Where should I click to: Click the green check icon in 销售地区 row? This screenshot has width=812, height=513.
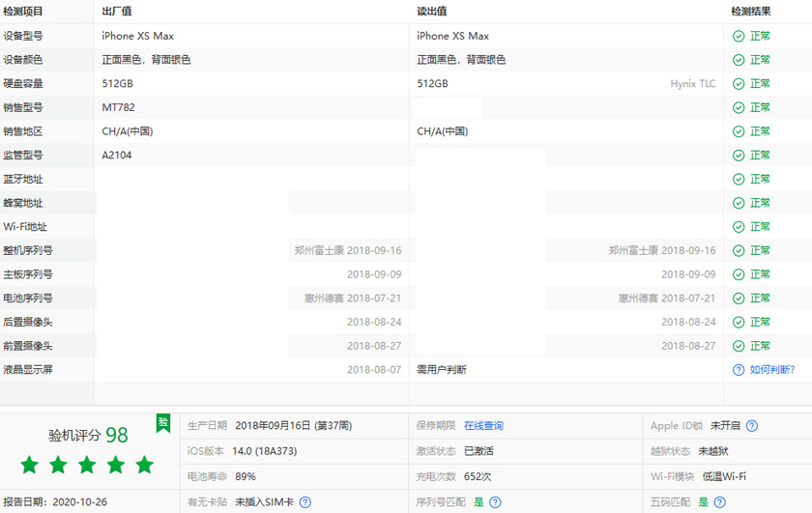[739, 131]
